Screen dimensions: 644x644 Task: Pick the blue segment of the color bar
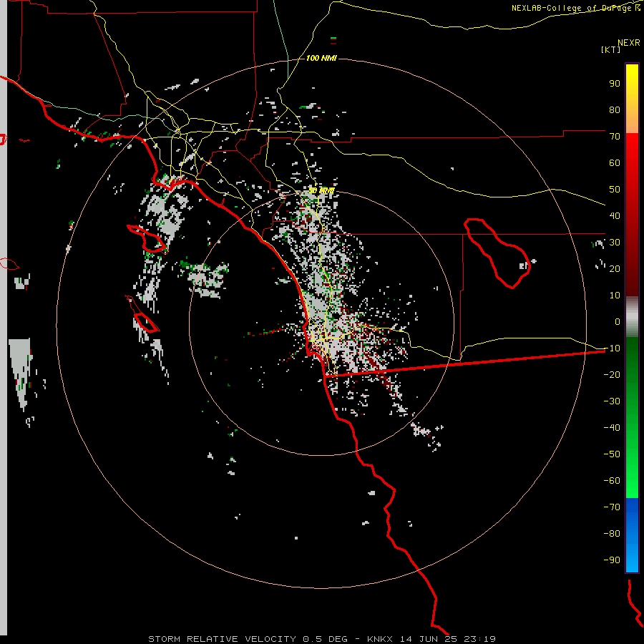[632, 535]
